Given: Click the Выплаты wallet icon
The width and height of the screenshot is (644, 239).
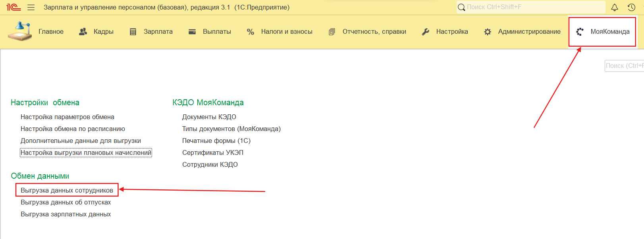Looking at the screenshot, I should pyautogui.click(x=192, y=32).
